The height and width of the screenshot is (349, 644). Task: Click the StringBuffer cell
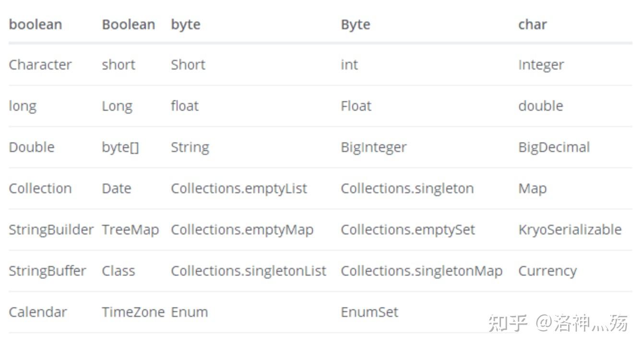47,271
